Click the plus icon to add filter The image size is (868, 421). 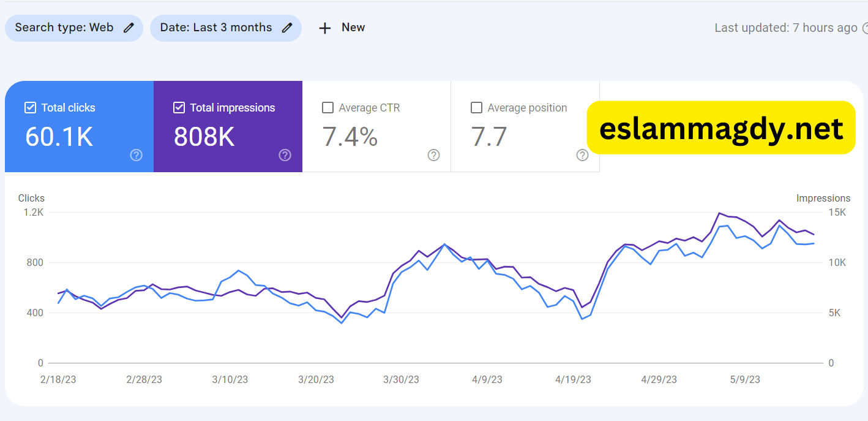[x=325, y=28]
